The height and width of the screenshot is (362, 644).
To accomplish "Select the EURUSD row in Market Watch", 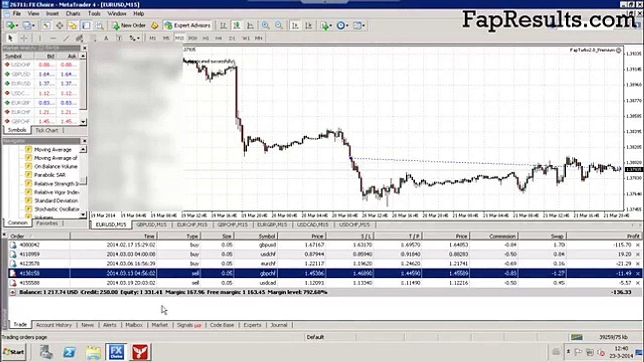I will (41, 84).
